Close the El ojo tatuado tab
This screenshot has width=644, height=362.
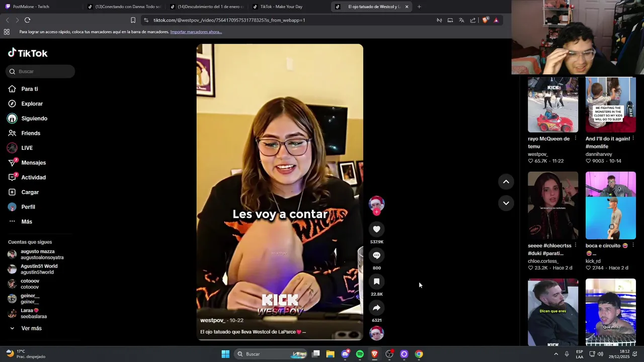point(407,7)
